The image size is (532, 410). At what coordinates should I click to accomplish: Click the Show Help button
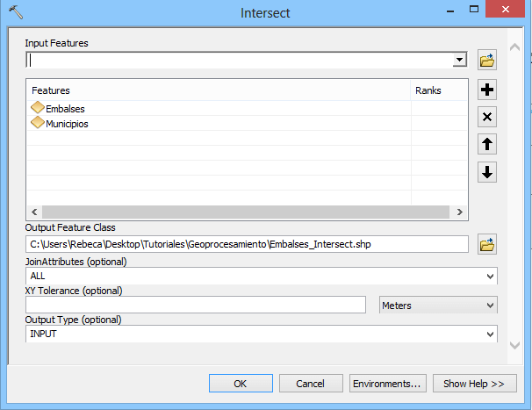click(473, 384)
